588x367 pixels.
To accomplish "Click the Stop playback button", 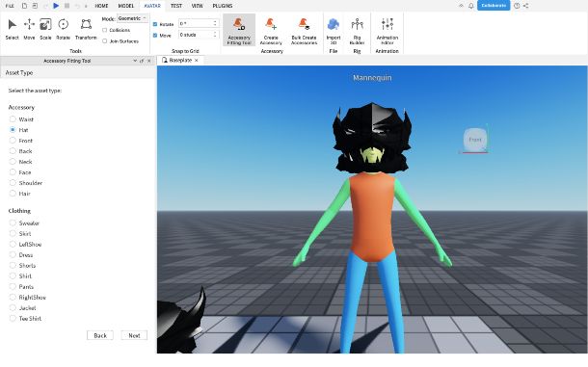I will tap(67, 6).
